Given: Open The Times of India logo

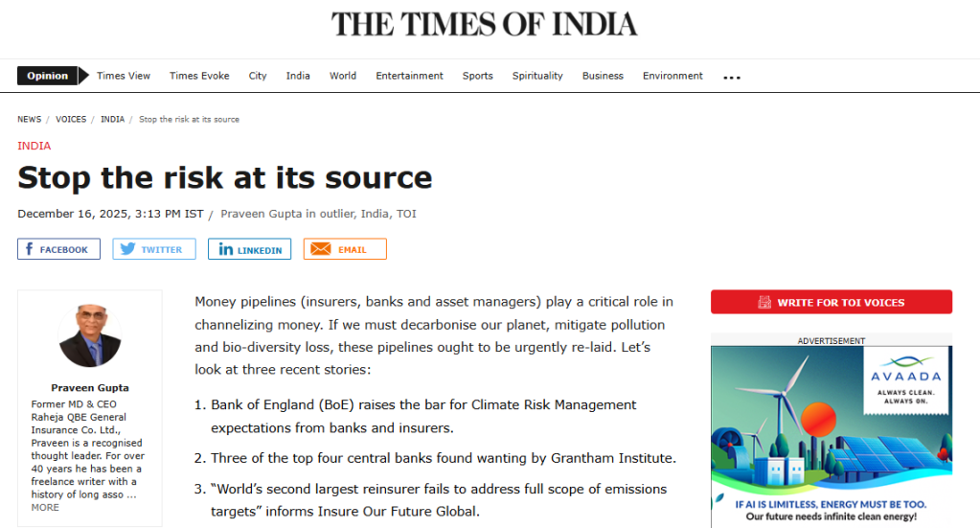Looking at the screenshot, I should (x=484, y=25).
